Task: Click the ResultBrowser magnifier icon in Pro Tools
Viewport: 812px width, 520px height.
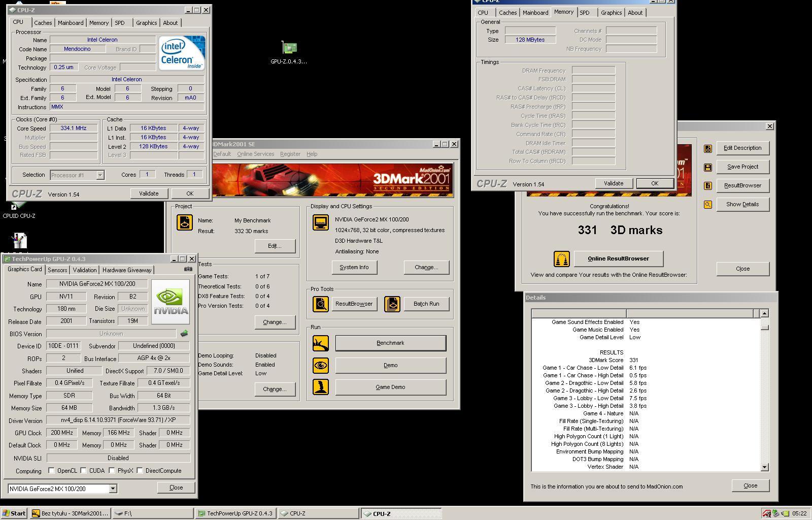Action: (321, 304)
